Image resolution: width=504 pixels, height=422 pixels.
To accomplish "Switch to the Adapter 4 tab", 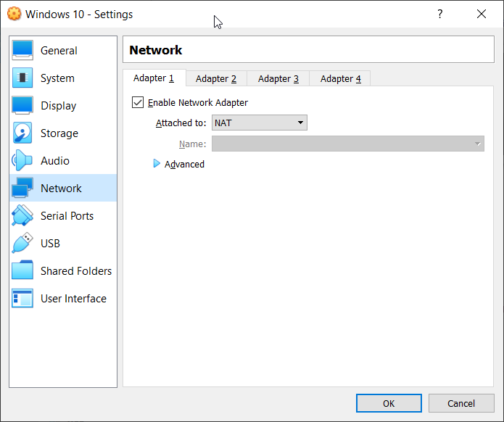I will [340, 79].
